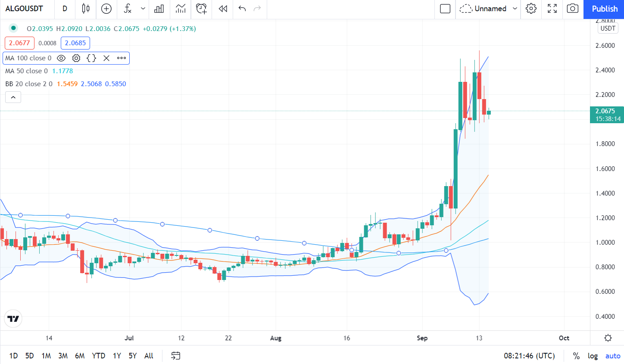Select the 1D date range

point(13,356)
